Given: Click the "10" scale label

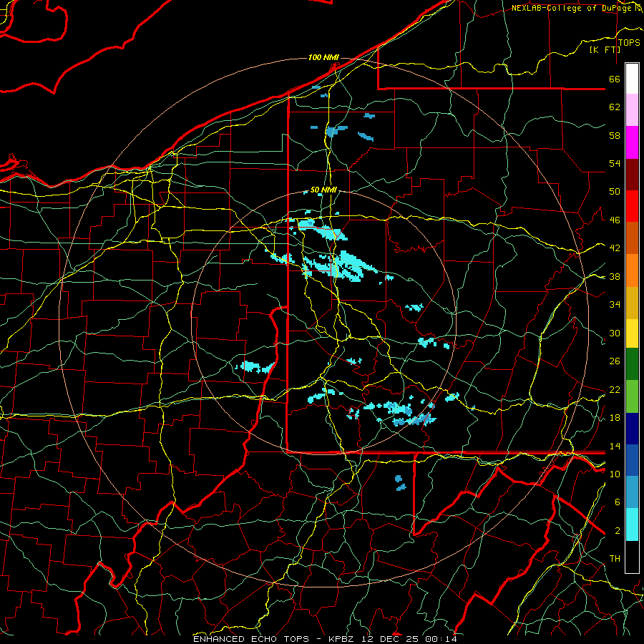Looking at the screenshot, I should pyautogui.click(x=615, y=474).
